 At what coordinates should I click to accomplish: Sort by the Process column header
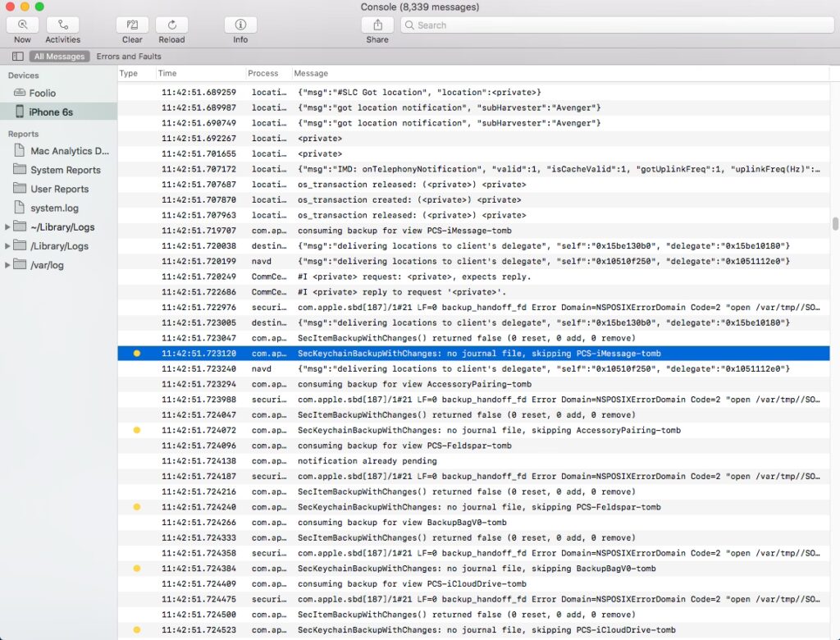coord(263,73)
